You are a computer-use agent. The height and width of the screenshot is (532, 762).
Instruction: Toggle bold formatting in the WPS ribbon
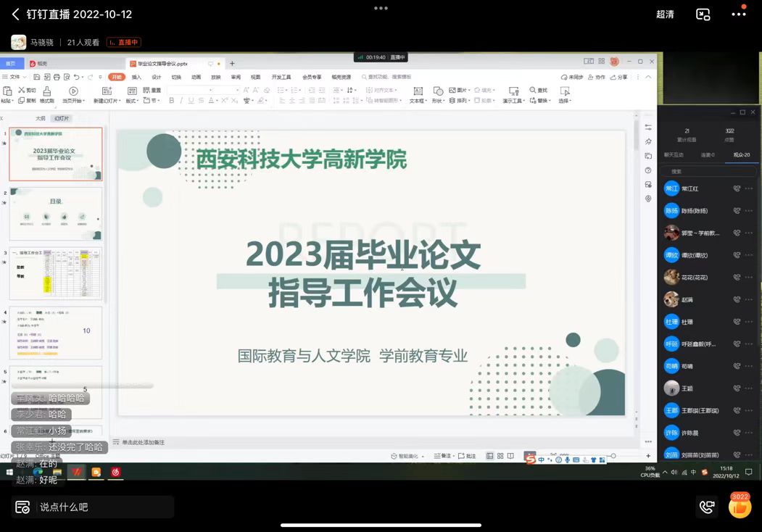pyautogui.click(x=170, y=101)
